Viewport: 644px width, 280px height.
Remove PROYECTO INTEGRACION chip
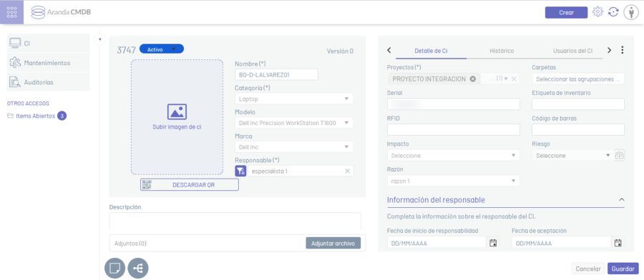click(473, 79)
